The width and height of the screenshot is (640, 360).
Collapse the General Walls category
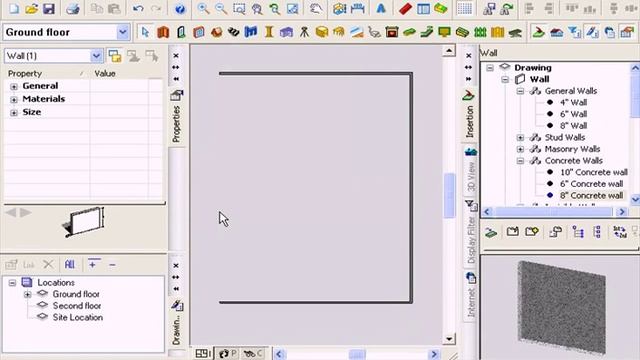520,91
